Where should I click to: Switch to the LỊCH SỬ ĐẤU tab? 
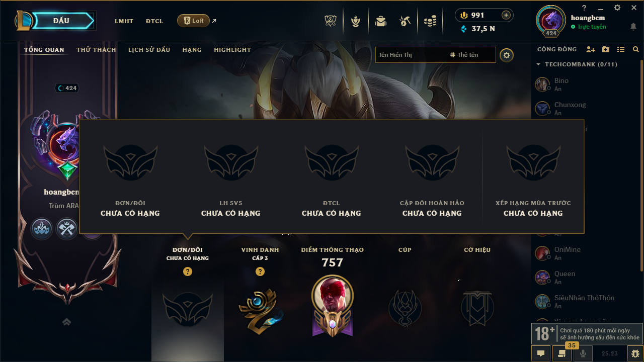[x=149, y=50]
